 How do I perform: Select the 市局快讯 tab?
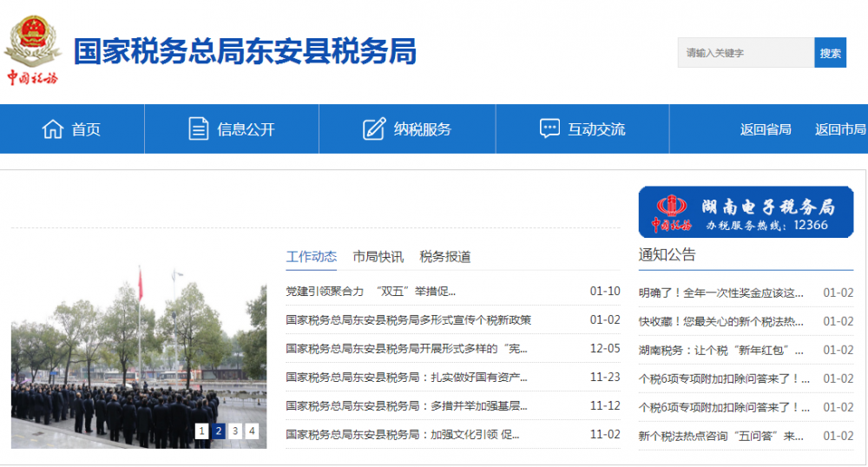click(378, 256)
